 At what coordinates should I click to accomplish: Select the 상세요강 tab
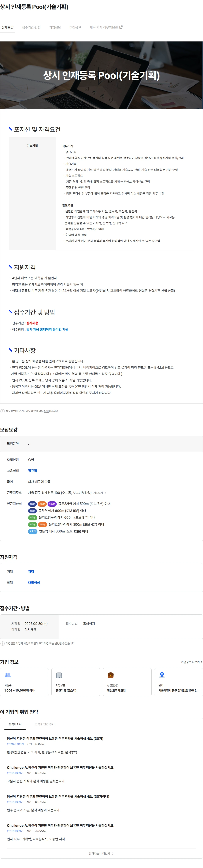[7, 27]
